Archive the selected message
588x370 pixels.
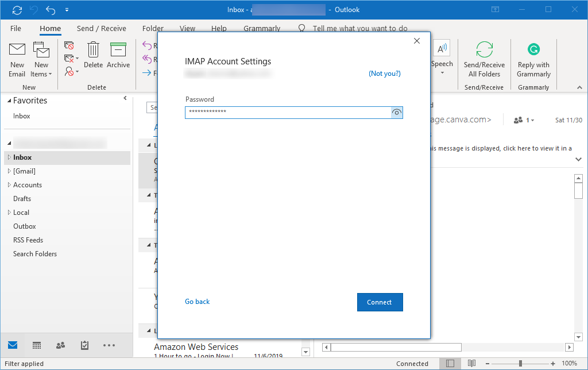click(118, 55)
